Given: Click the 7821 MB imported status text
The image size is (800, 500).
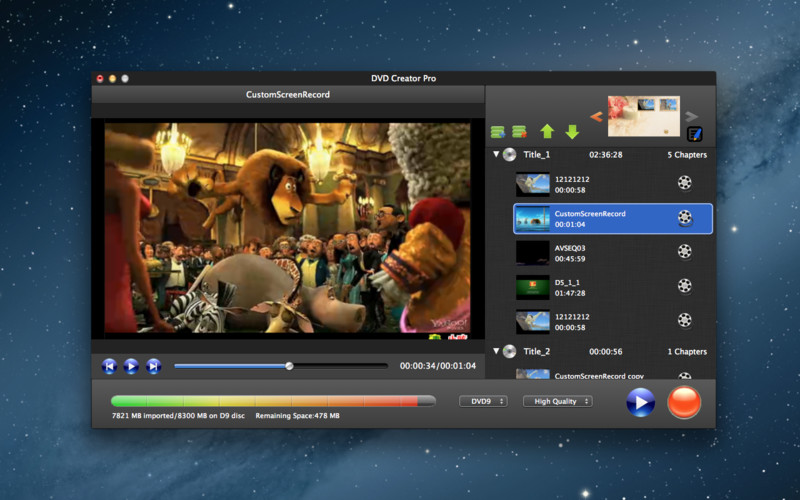Looking at the screenshot, I should tap(178, 415).
